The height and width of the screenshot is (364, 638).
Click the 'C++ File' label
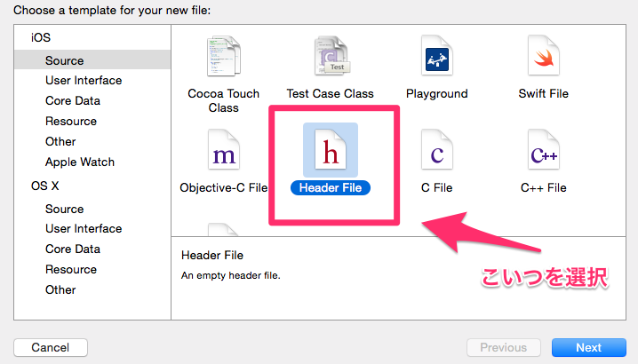(544, 188)
